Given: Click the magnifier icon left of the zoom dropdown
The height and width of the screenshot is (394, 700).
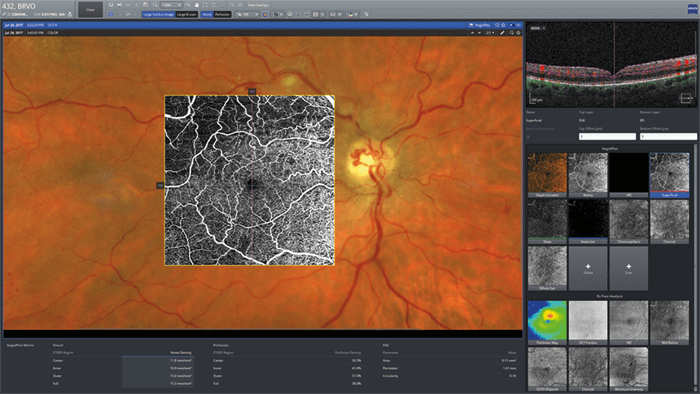Looking at the screenshot, I should [154, 5].
